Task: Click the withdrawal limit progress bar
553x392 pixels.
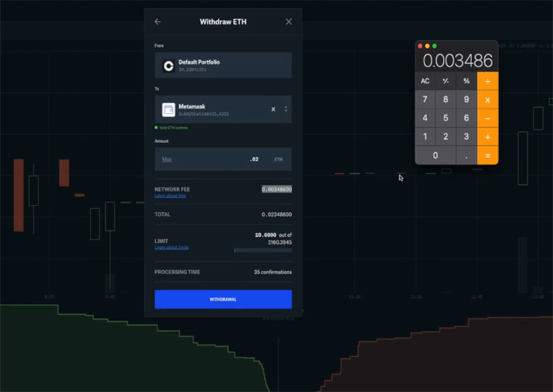Action: point(263,250)
